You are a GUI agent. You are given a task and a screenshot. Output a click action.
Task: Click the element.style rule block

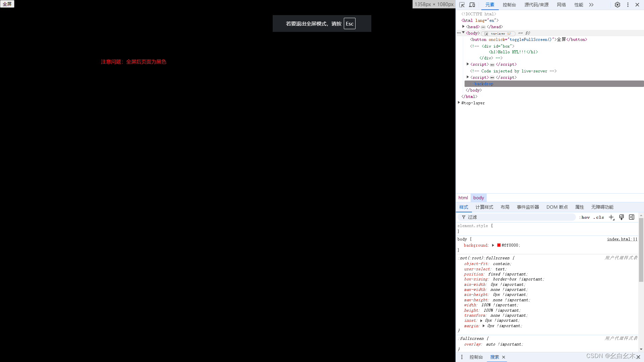coord(547,228)
